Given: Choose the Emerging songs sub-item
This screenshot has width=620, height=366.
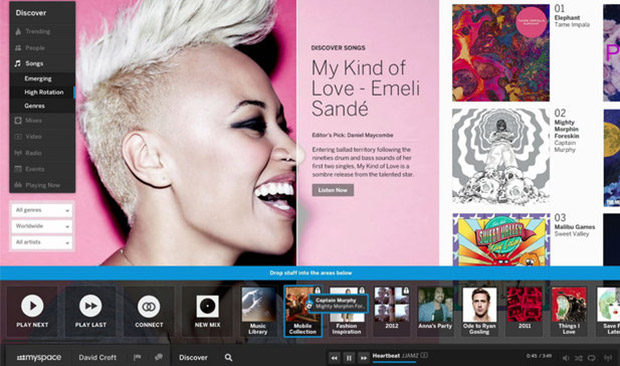Looking at the screenshot, I should tap(42, 79).
